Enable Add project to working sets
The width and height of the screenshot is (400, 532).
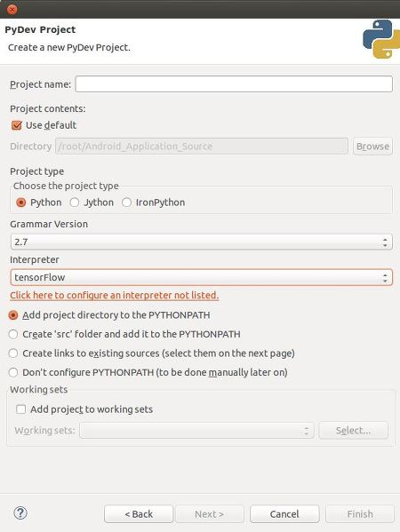[x=21, y=409]
